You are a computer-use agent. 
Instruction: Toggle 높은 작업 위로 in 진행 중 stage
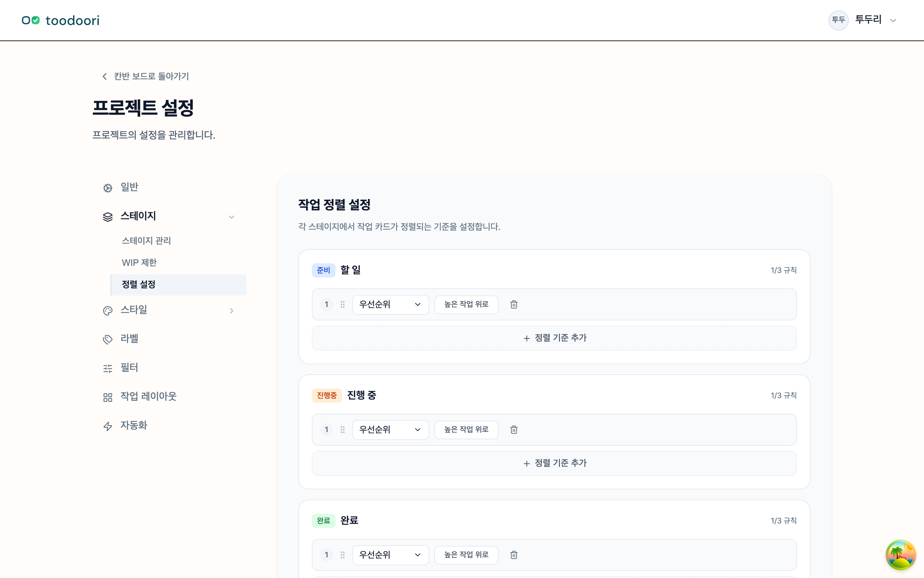[x=466, y=430]
